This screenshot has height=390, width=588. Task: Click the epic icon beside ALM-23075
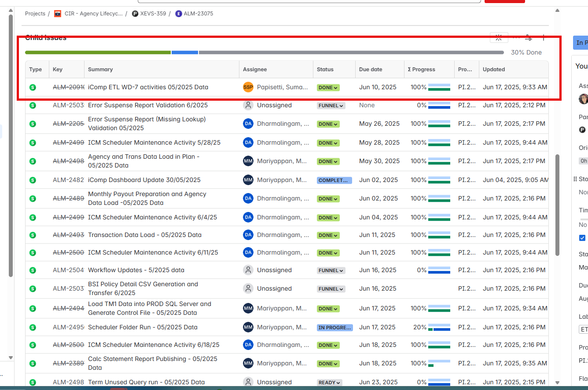(178, 14)
